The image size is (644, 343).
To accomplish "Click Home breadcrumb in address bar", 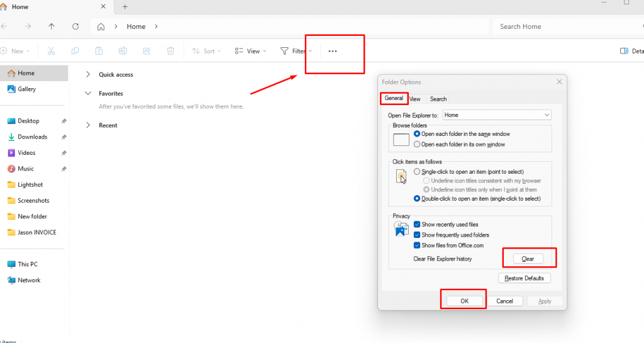I will tap(136, 26).
